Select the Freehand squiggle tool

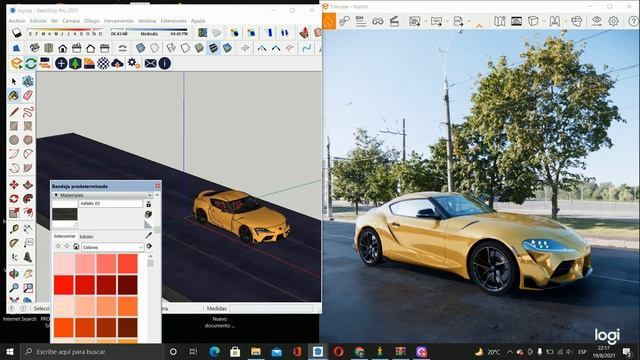coord(28,112)
